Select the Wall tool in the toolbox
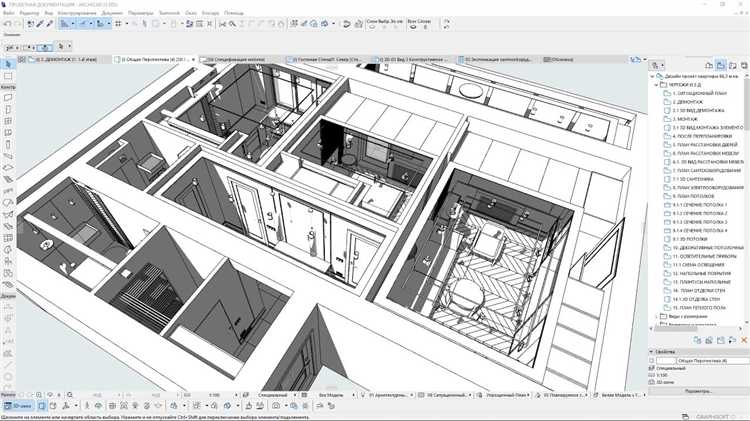This screenshot has height=421, width=750. pos(8,98)
